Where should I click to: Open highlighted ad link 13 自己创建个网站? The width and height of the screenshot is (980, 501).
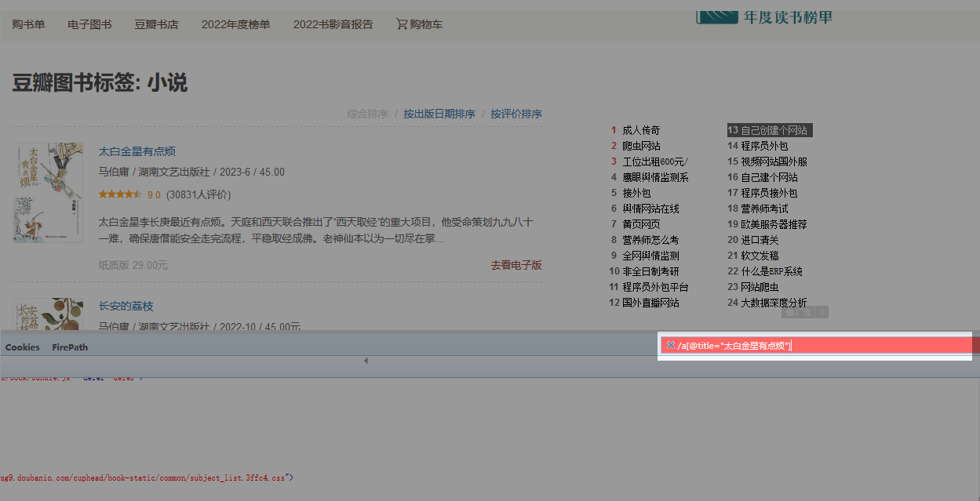(770, 130)
